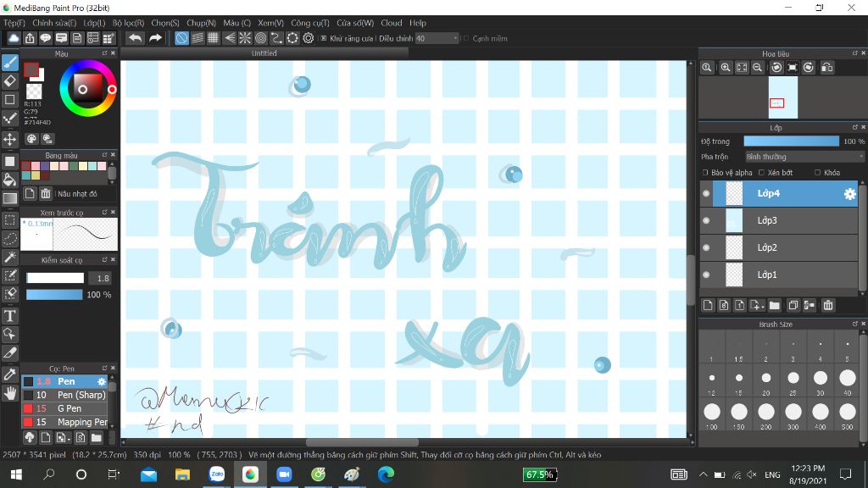
Task: Adjust the brush size slider showing 1.8
Action: click(55, 278)
